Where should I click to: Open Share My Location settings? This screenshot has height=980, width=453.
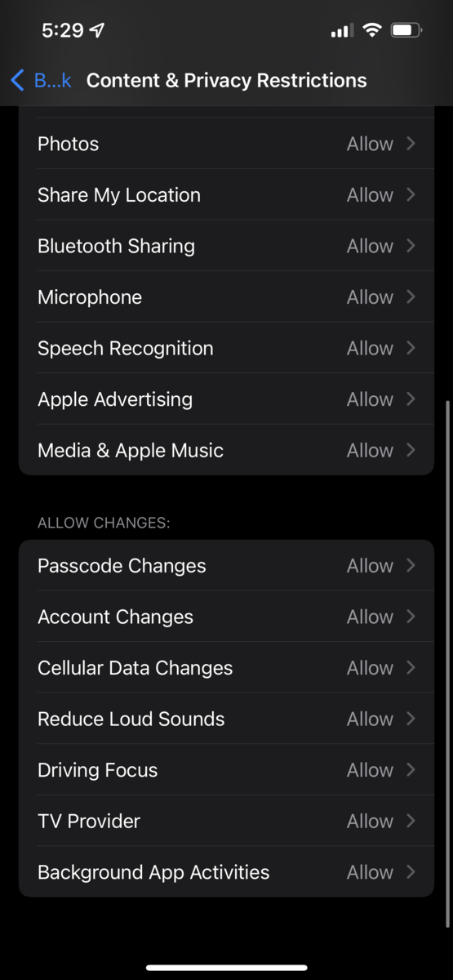tap(226, 194)
